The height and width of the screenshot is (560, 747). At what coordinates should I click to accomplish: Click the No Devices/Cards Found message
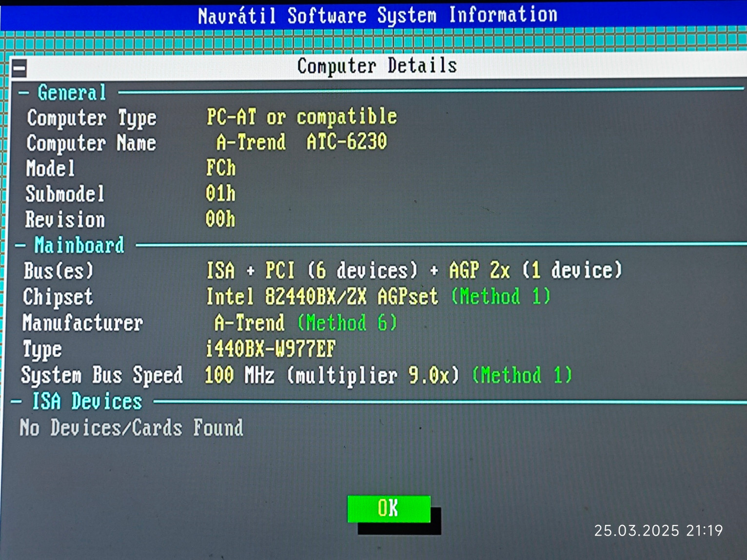click(x=131, y=428)
